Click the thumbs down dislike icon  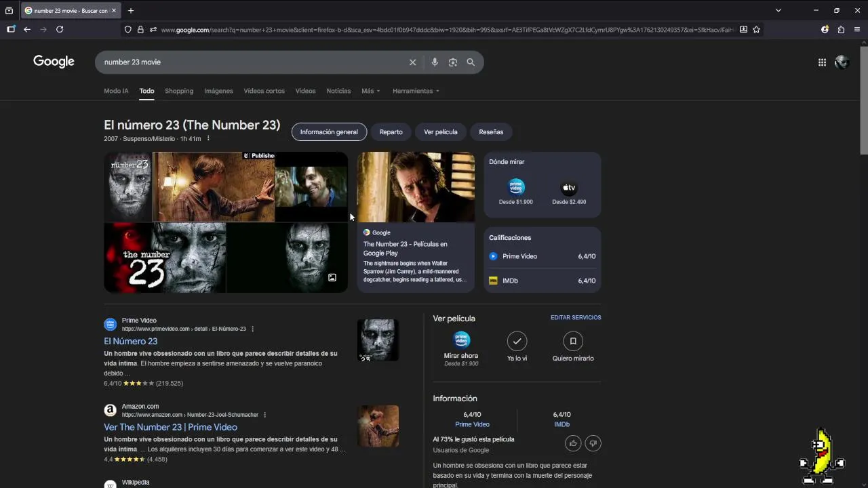(593, 443)
